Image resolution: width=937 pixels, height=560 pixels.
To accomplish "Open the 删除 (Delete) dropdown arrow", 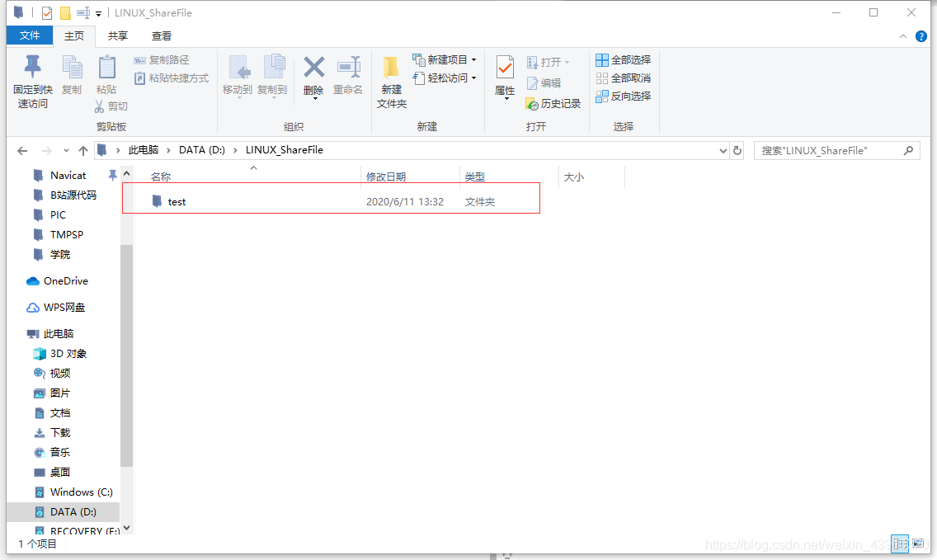I will (313, 100).
